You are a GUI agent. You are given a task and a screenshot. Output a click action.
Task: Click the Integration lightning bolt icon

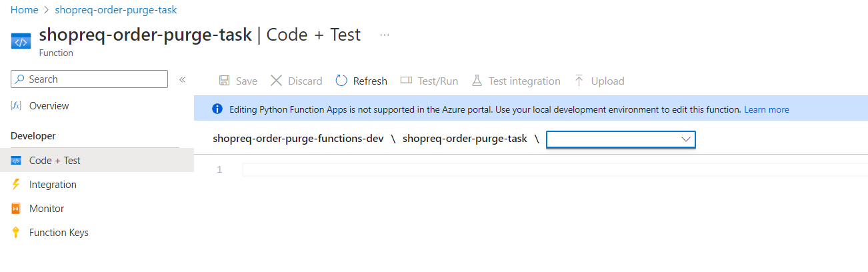17,185
